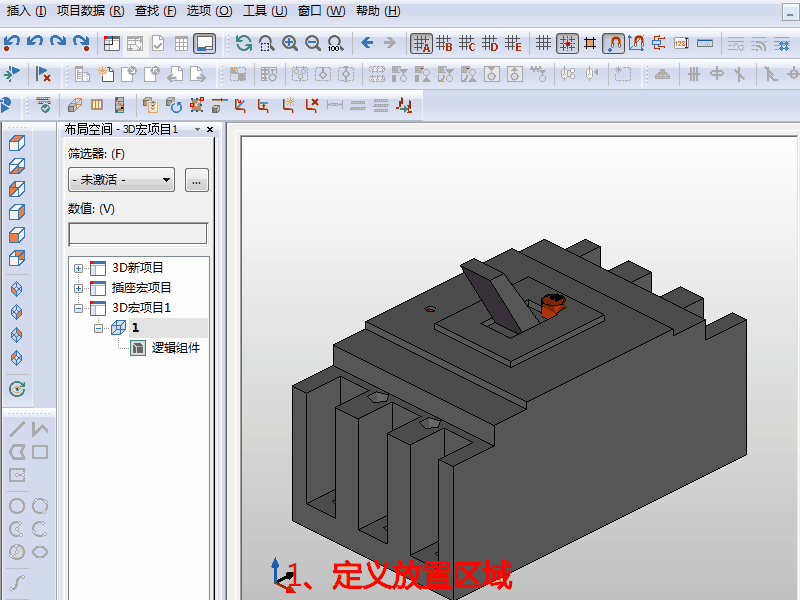Screen dimensions: 800x600
Task: Collapse the 3D宏项目1 tree node
Action: click(x=79, y=308)
